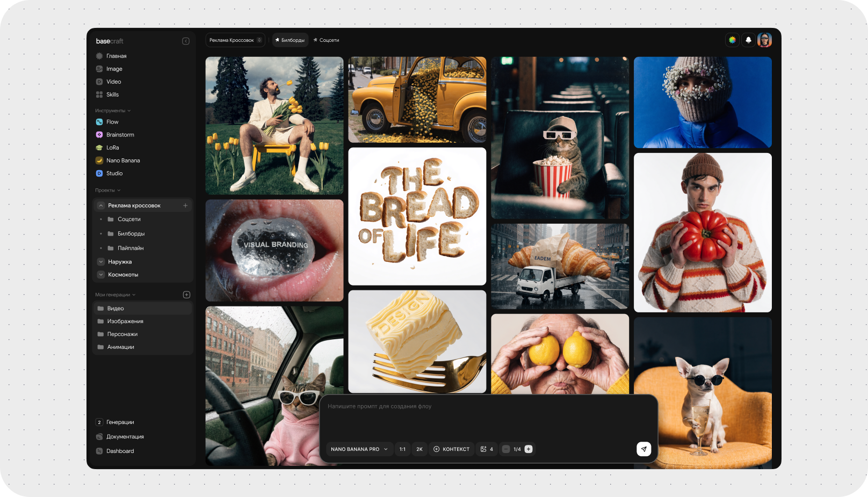Click the КОНТЕКСТ button
The image size is (868, 497).
451,449
